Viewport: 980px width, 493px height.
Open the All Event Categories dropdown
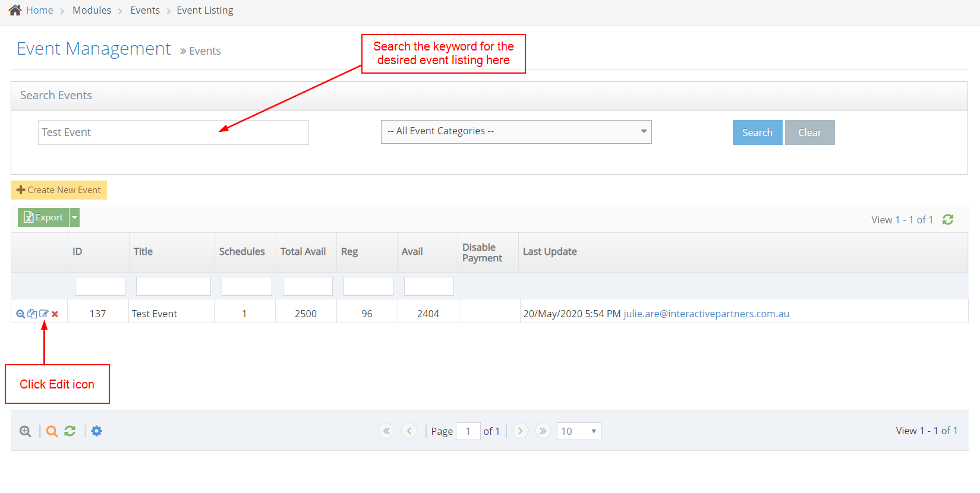pos(516,131)
